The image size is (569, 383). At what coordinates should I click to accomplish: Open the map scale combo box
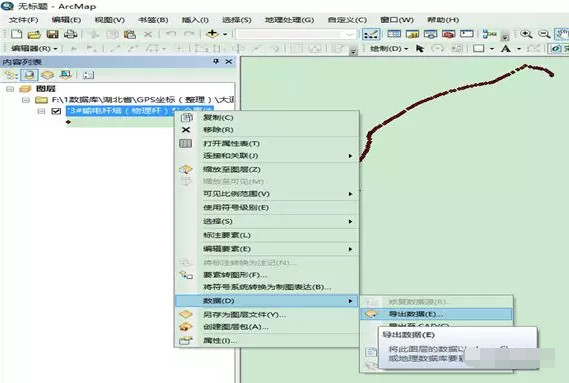(296, 34)
